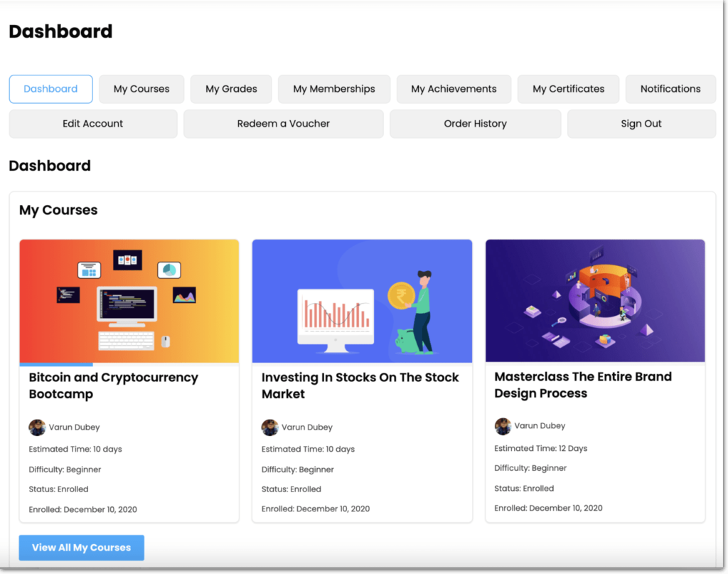Click "Status: Enrolled" on Masterclass card
Image resolution: width=728 pixels, height=574 pixels.
pos(524,488)
